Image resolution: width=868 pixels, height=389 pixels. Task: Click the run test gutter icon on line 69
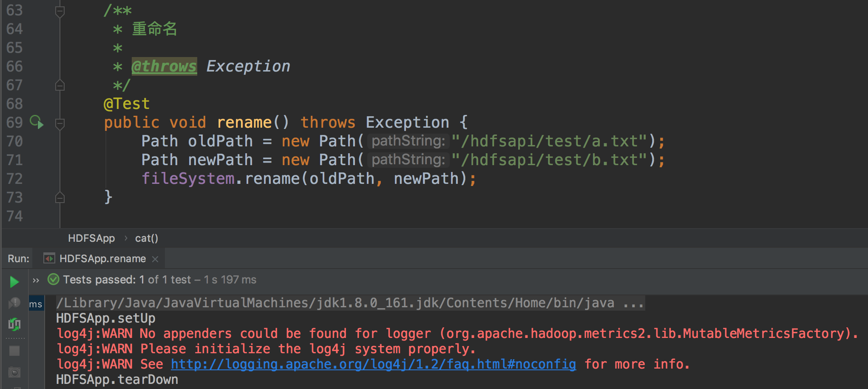(37, 123)
